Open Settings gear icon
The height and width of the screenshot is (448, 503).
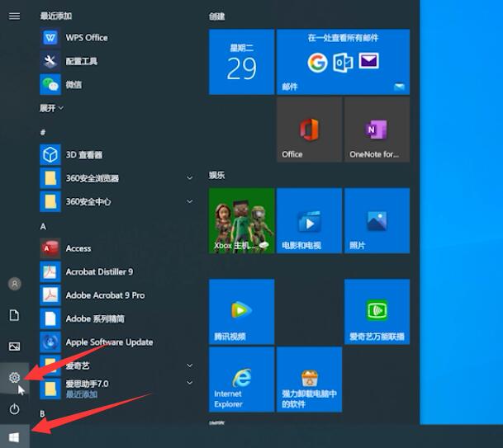pos(14,378)
